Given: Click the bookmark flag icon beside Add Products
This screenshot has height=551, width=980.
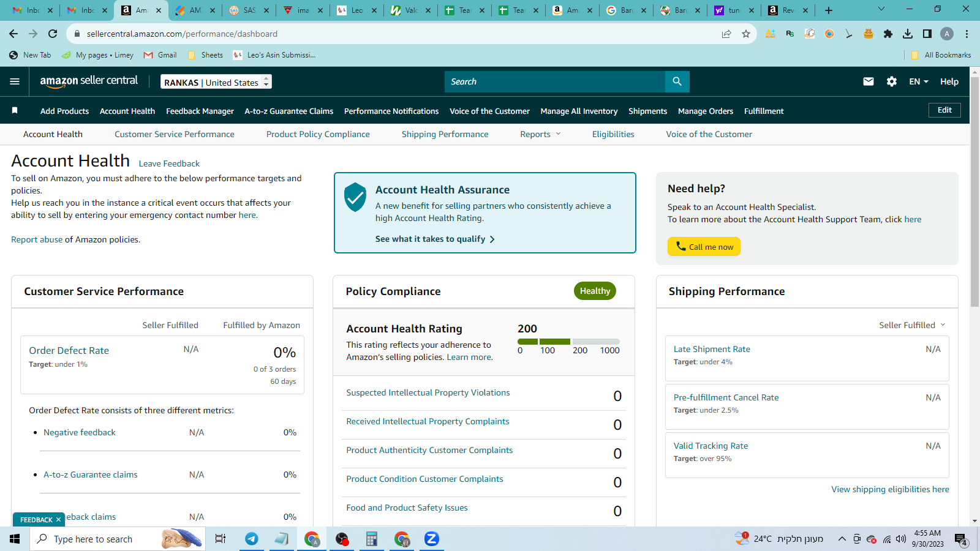Looking at the screenshot, I should pos(15,110).
